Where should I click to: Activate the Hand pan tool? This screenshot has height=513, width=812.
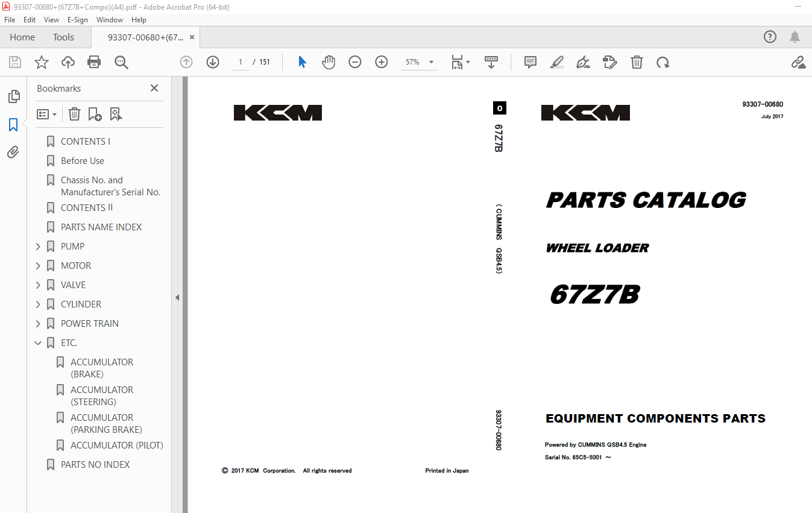[329, 62]
